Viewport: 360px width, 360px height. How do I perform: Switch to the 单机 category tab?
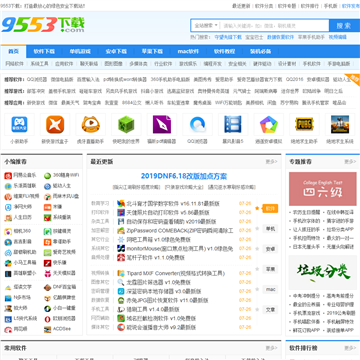(270, 229)
